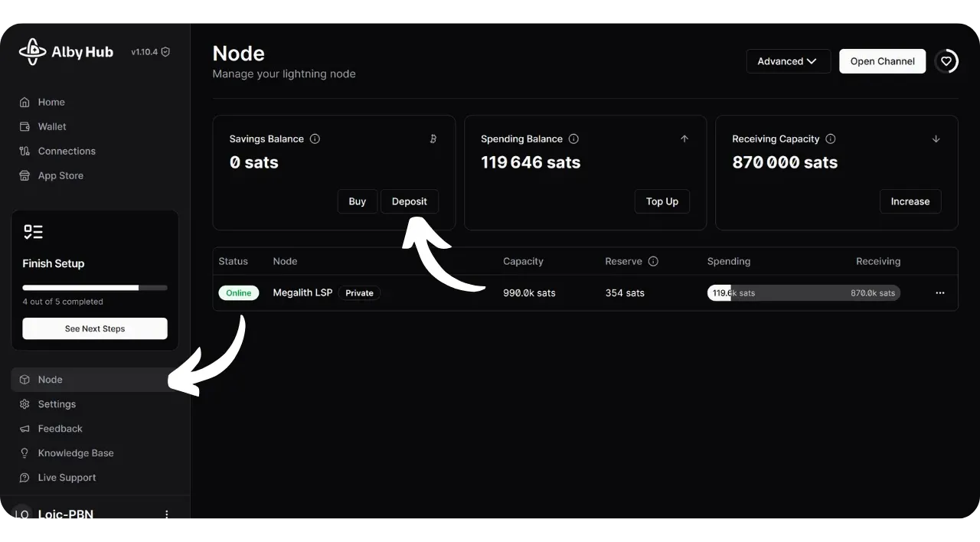Click the Alby Hub logo icon
The width and height of the screenshot is (980, 542).
32,52
